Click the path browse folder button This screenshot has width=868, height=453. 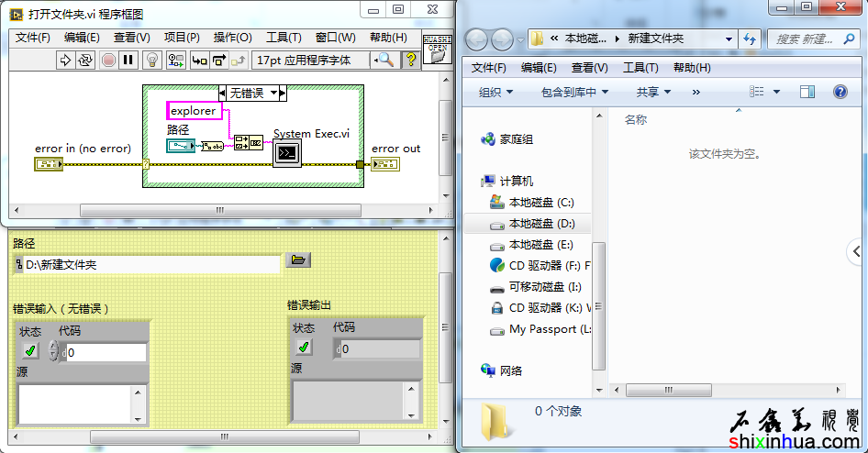point(298,260)
